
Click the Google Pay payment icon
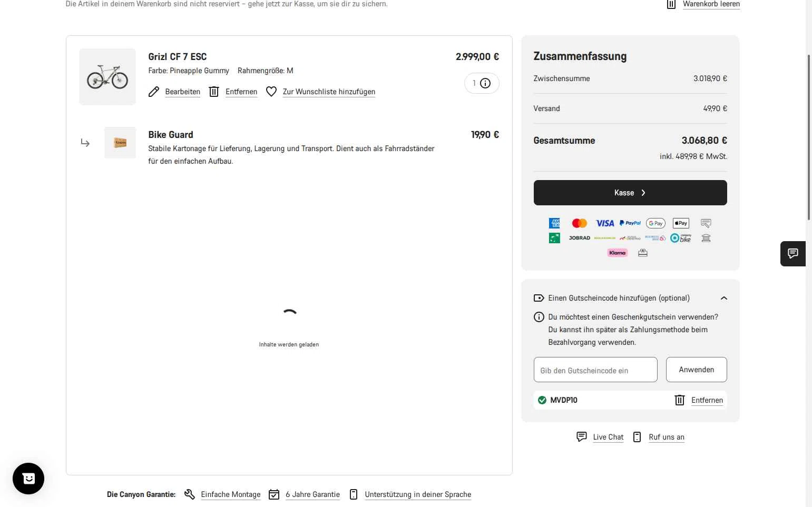point(656,223)
